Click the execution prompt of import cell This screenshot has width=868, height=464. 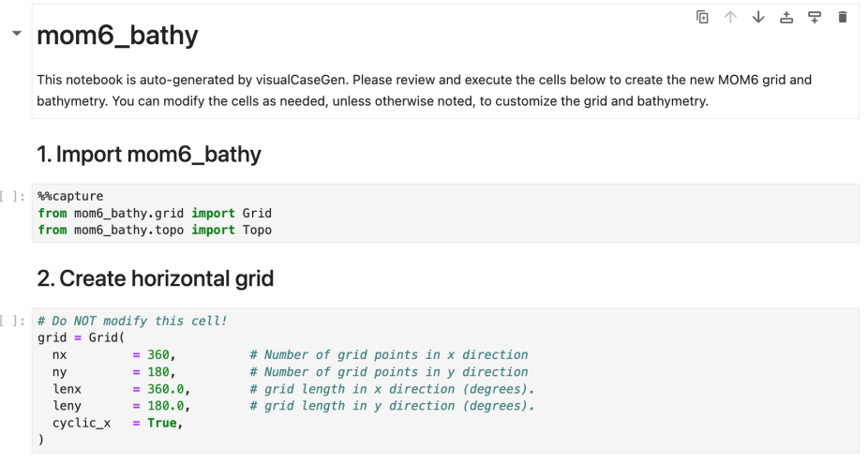[13, 197]
